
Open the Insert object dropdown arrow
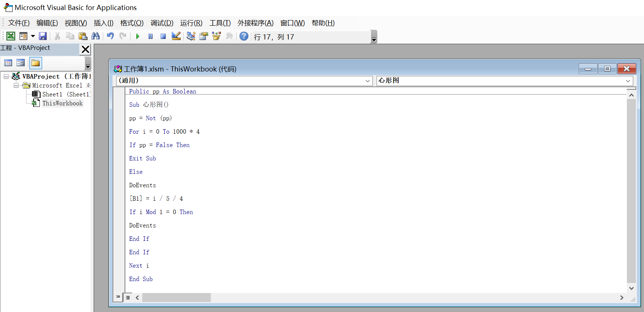point(33,36)
